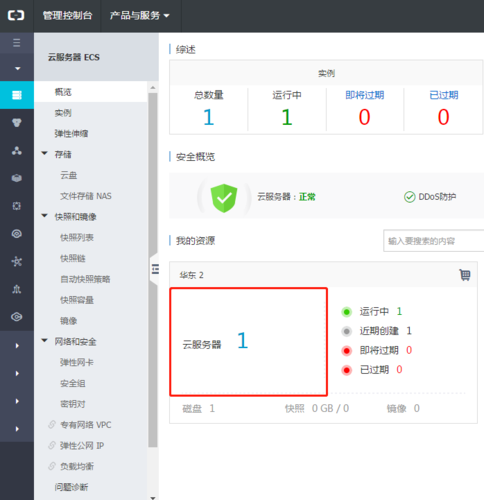Open 产品与服务 dropdown menu
The image size is (484, 500).
[140, 15]
